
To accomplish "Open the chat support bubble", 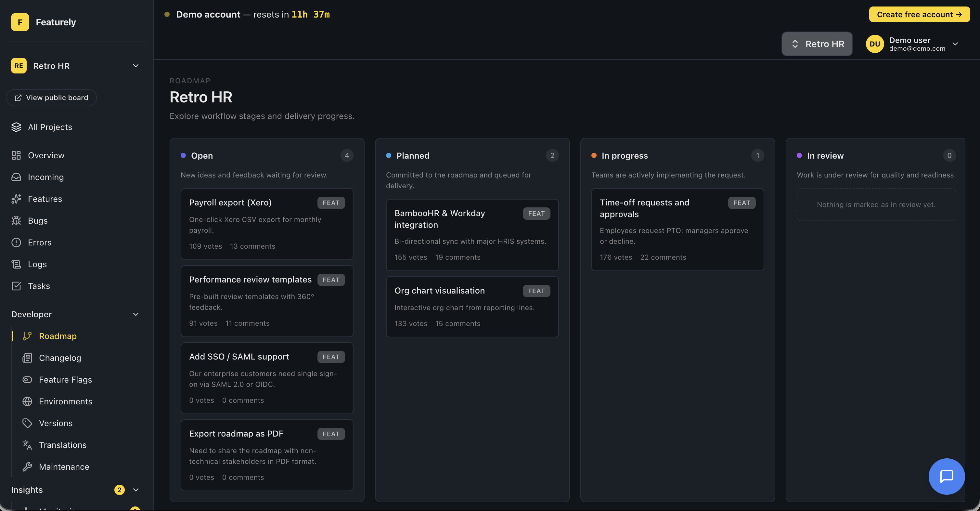I will pyautogui.click(x=946, y=476).
